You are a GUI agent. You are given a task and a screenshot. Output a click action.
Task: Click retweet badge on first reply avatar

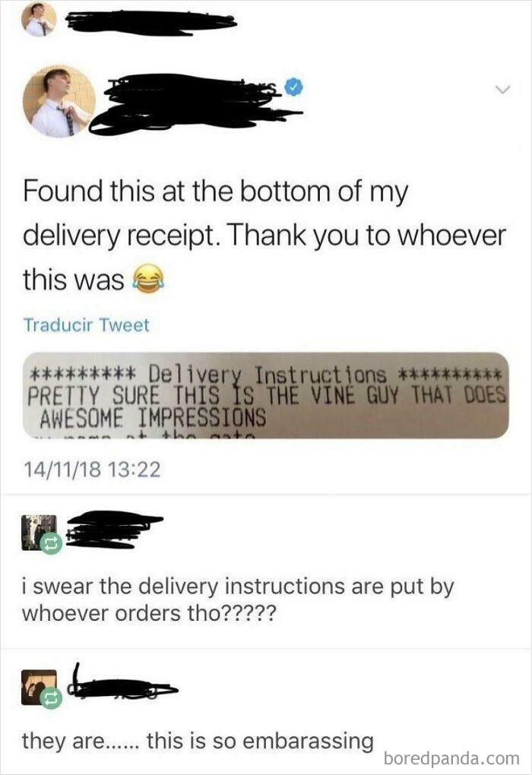pyautogui.click(x=50, y=544)
